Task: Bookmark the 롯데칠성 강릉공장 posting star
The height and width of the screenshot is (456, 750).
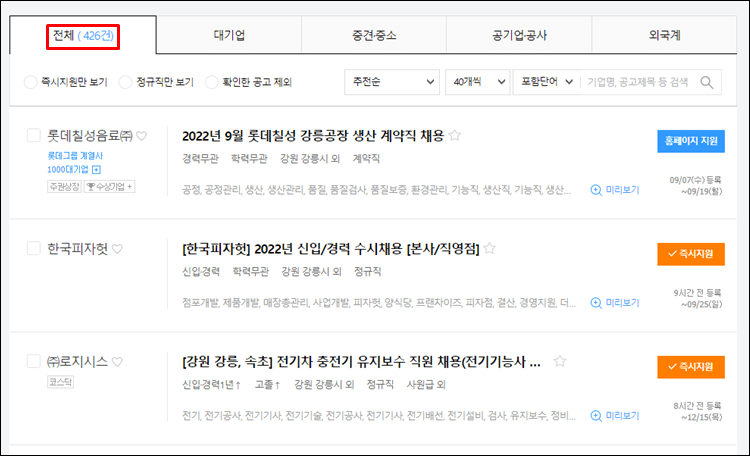Action: click(454, 135)
